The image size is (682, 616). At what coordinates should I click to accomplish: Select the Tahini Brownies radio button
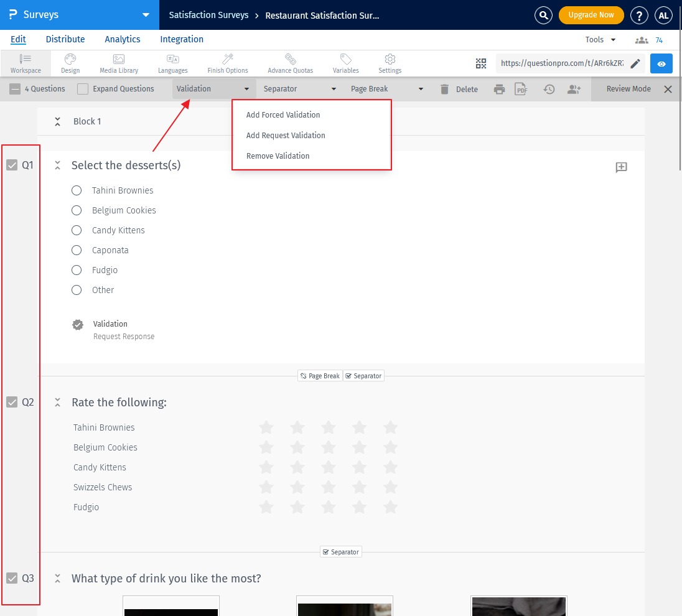pos(76,190)
